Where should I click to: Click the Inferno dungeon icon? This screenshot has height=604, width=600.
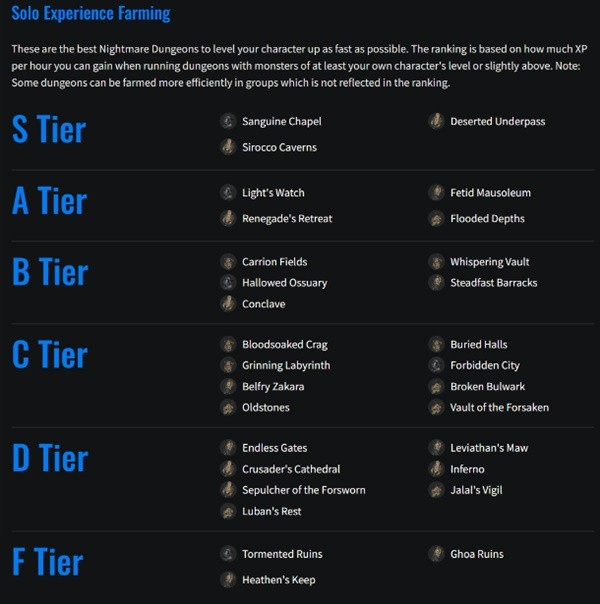pyautogui.click(x=436, y=469)
